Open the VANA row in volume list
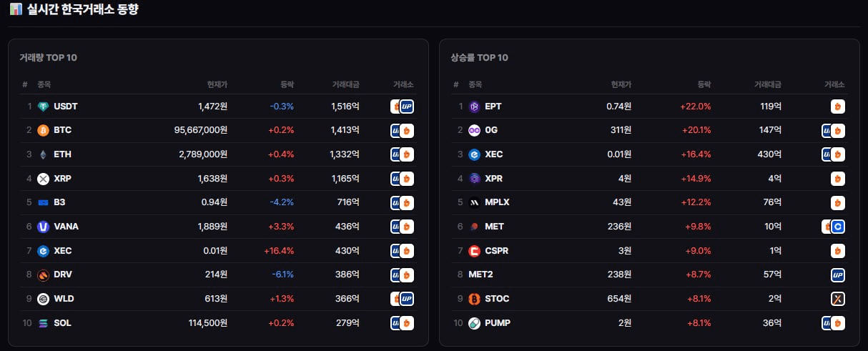The width and height of the screenshot is (868, 351). pos(218,227)
